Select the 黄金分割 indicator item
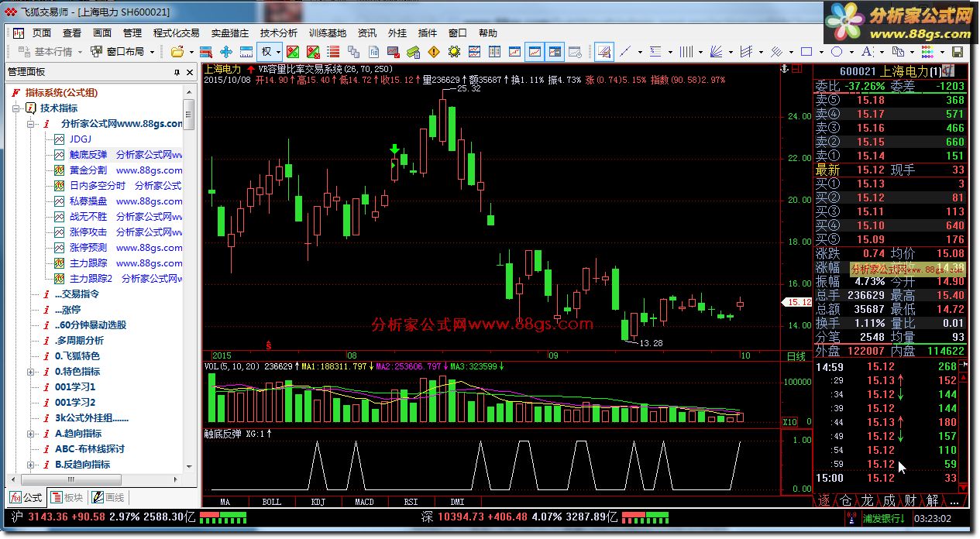980x539 pixels. (x=88, y=170)
